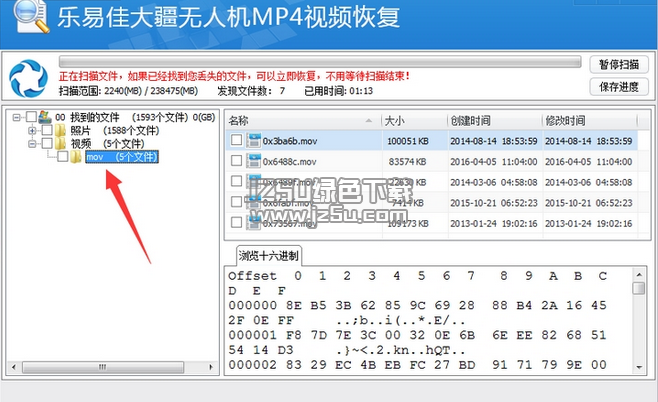Pause scanning with 暂停扫描 button
Image resolution: width=658 pixels, height=402 pixels.
pyautogui.click(x=619, y=65)
